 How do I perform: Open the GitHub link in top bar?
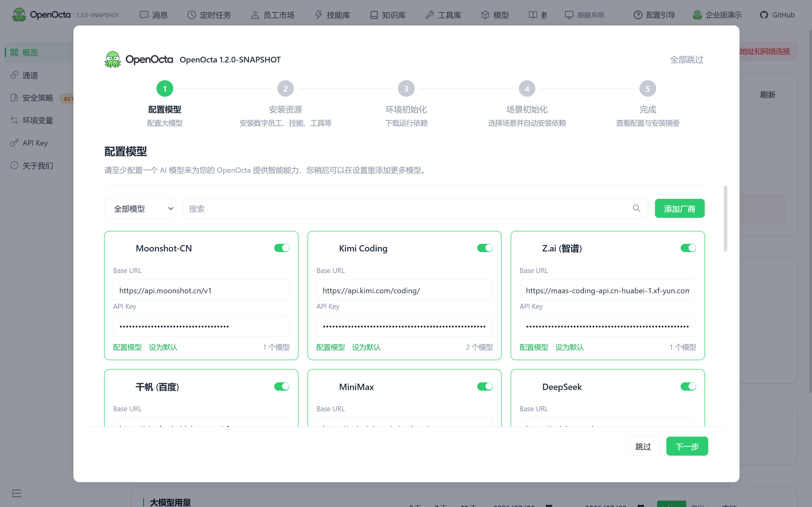777,15
